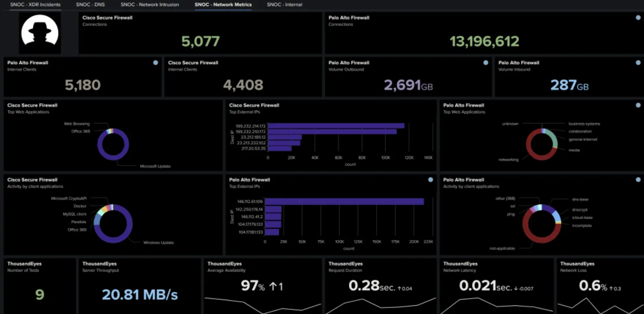Go to SNOC - Network Intrusion tab
644x314 pixels.
(150, 5)
